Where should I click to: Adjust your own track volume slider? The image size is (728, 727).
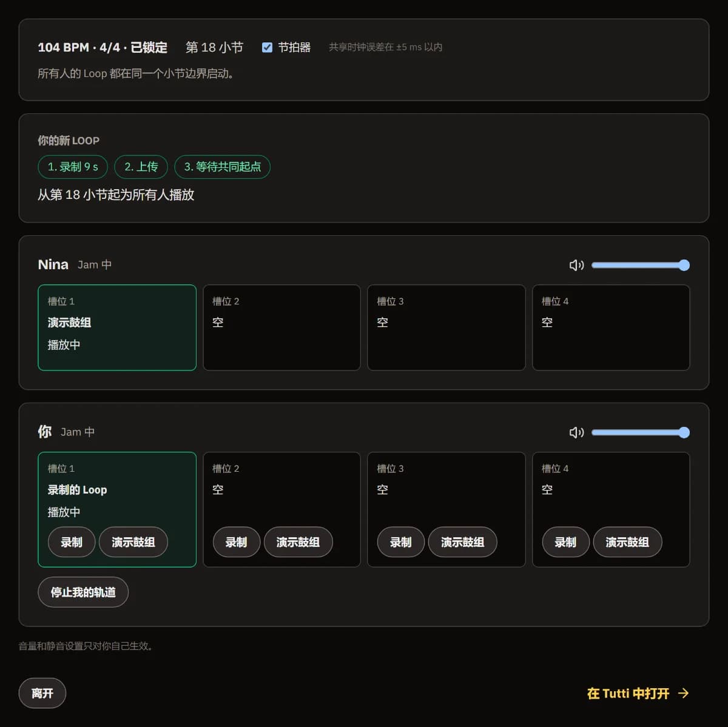pyautogui.click(x=641, y=432)
